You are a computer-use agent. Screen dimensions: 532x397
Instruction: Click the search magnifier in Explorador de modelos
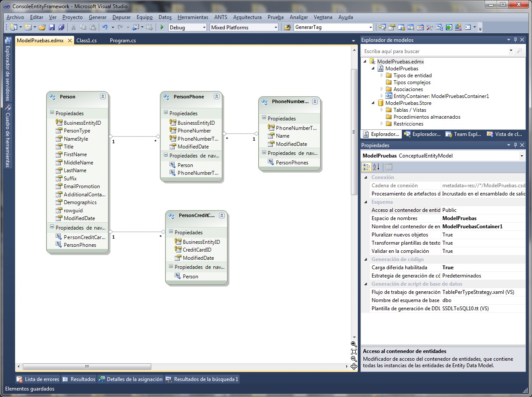tap(519, 51)
